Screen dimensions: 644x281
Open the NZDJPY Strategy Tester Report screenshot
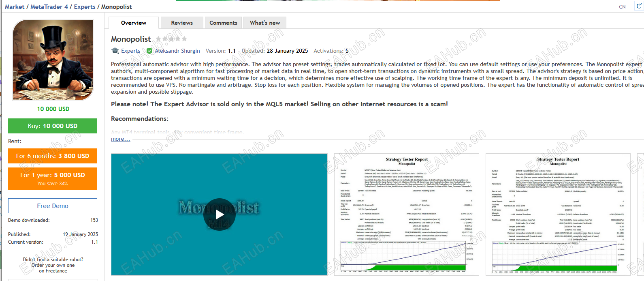406,215
